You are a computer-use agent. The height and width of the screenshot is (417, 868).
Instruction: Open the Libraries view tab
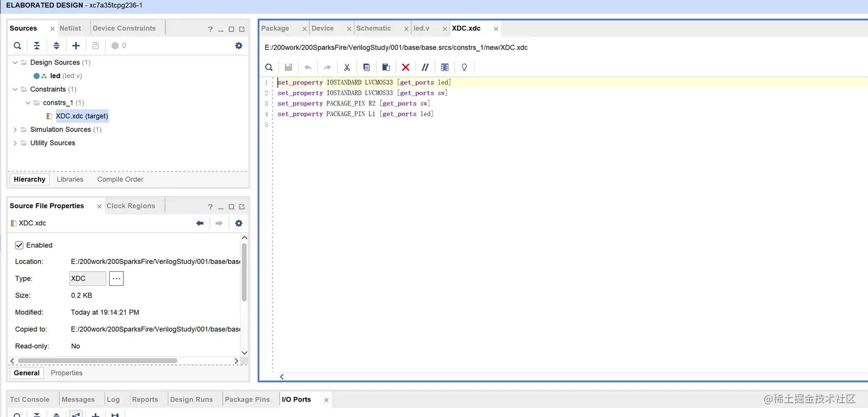[70, 180]
